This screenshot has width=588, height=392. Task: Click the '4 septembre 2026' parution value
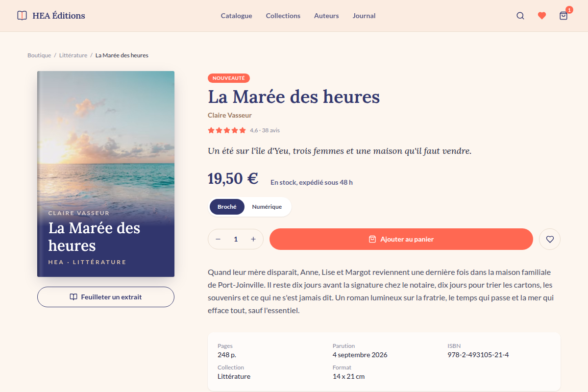[x=360, y=355]
